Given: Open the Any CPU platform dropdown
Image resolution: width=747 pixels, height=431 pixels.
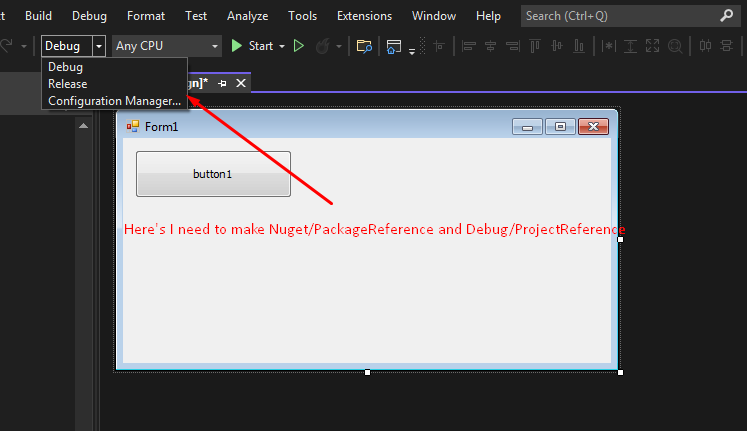Looking at the screenshot, I should [167, 46].
